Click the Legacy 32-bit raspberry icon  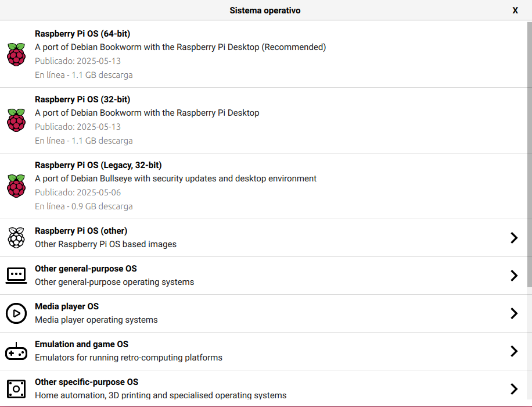16,186
